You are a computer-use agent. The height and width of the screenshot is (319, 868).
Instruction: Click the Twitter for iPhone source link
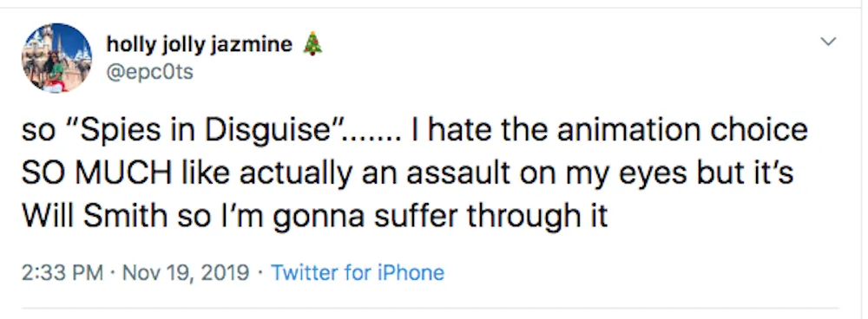pyautogui.click(x=358, y=273)
